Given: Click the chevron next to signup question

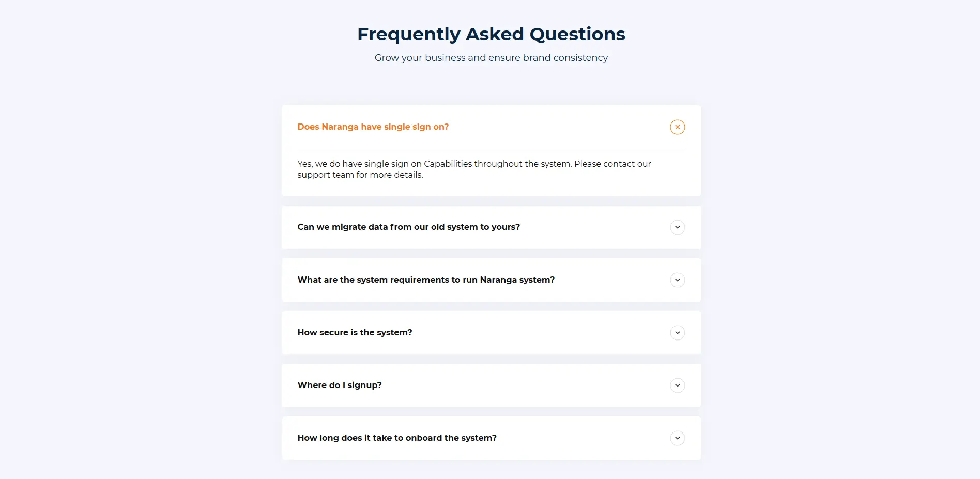Looking at the screenshot, I should [677, 385].
